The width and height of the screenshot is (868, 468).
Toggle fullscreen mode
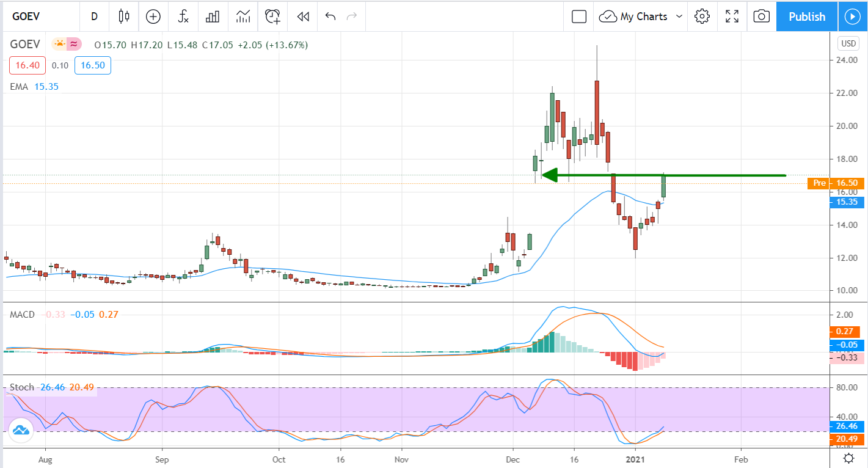pos(732,16)
